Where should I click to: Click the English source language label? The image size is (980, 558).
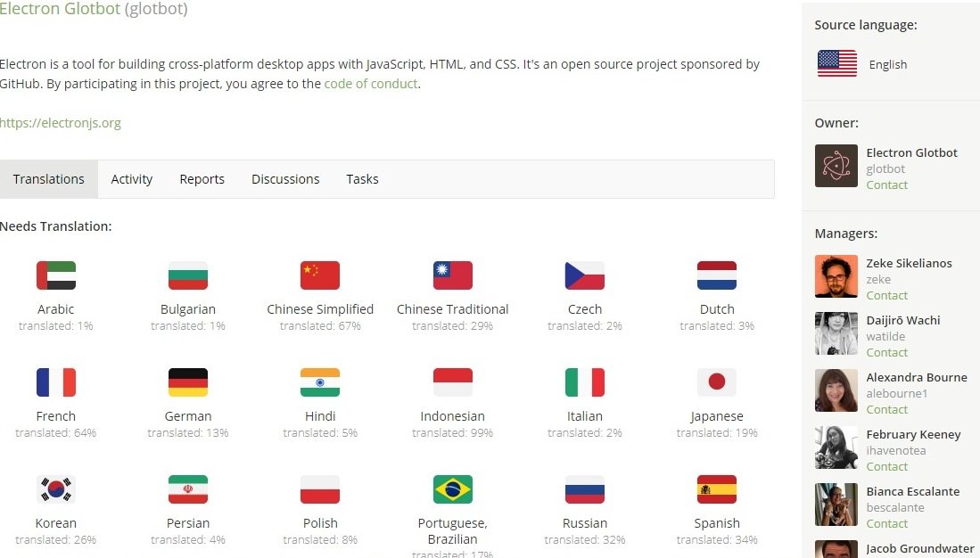coord(887,64)
